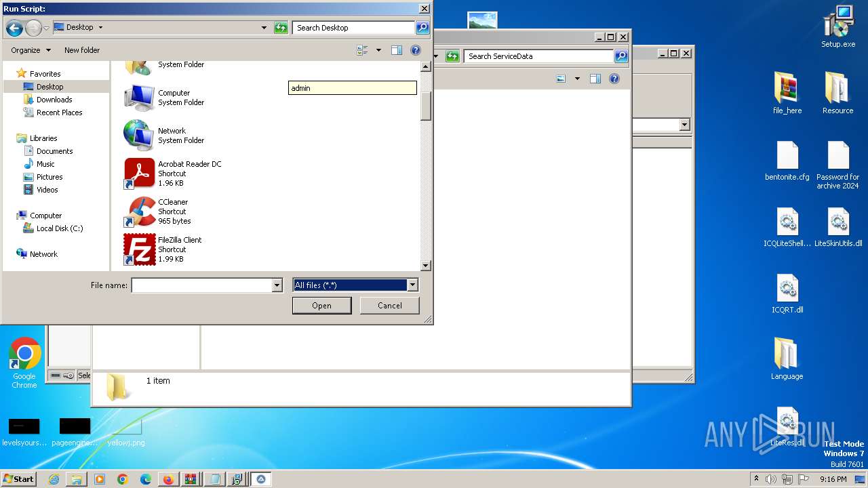Toggle preview pane icon in ServiceData window
This screenshot has width=868, height=488.
595,79
